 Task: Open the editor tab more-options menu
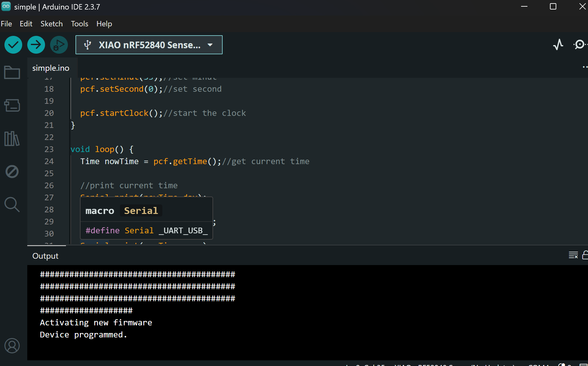pyautogui.click(x=585, y=67)
